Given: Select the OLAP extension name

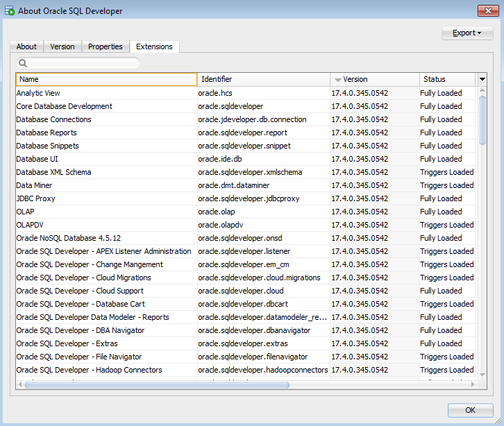Looking at the screenshot, I should click(x=26, y=212).
